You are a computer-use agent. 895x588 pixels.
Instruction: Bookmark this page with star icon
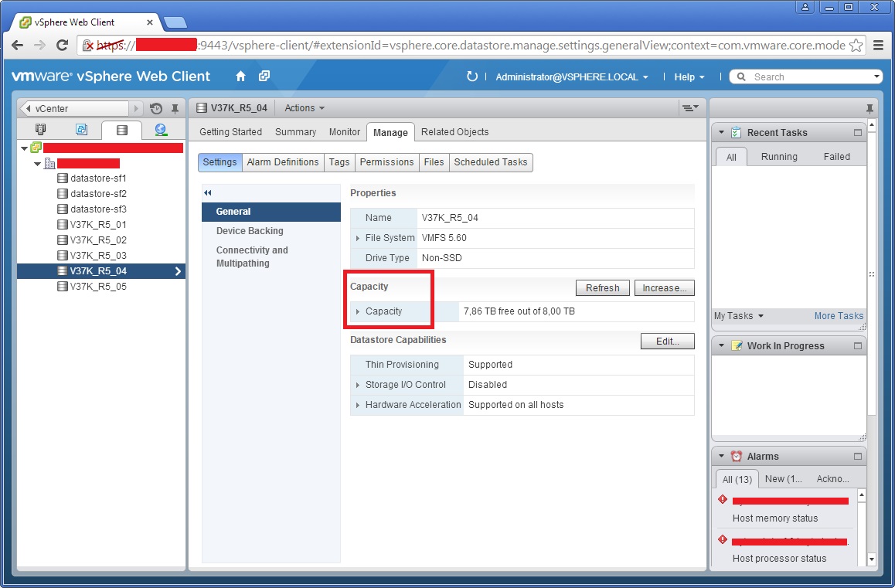(x=856, y=45)
